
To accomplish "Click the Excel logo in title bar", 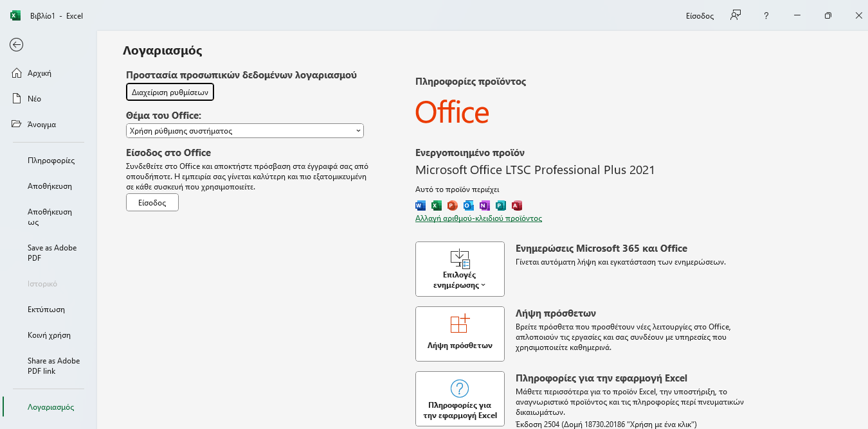I will pyautogui.click(x=15, y=15).
